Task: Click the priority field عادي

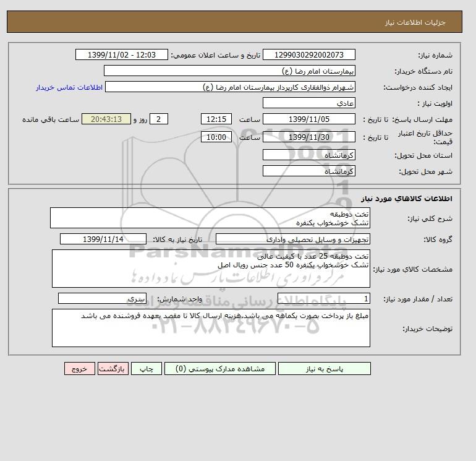Action: coord(308,103)
